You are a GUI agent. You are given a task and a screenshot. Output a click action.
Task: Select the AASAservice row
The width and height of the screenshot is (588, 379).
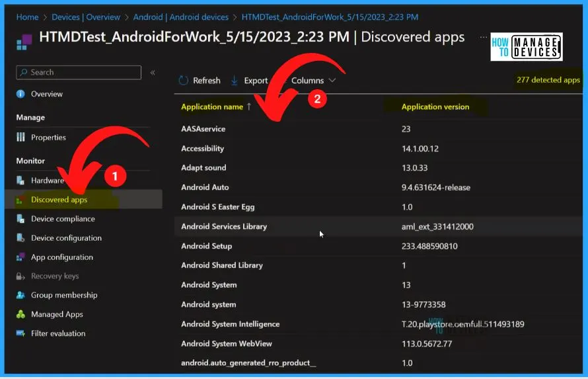pyautogui.click(x=379, y=129)
